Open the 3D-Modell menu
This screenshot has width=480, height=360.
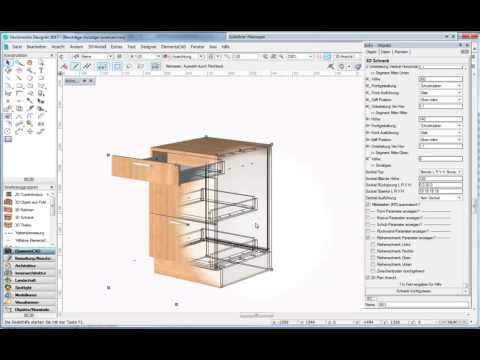coord(97,47)
